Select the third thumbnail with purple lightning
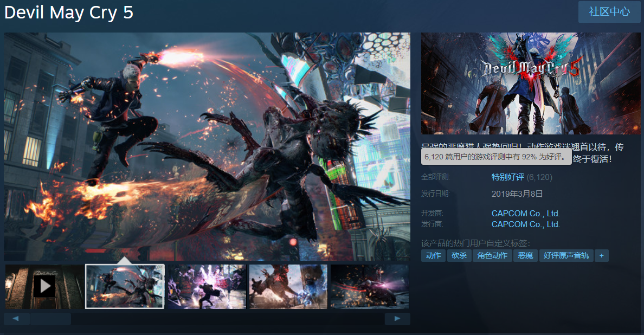 point(207,287)
